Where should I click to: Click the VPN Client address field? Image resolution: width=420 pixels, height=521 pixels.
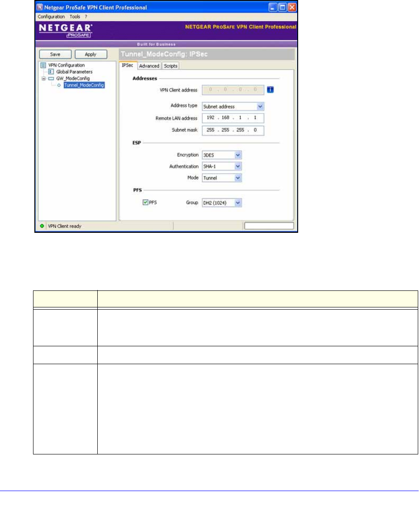pos(233,90)
